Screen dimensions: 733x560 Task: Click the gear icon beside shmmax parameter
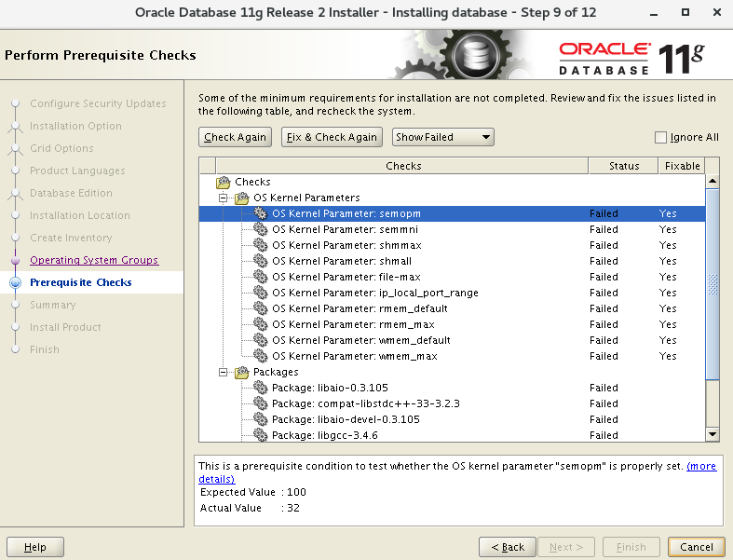point(261,245)
